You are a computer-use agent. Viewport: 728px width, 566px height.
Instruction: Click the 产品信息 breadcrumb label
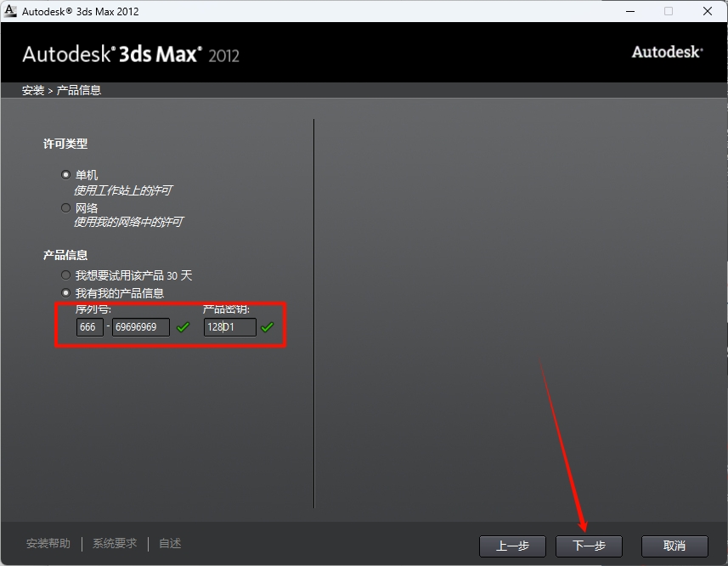tap(78, 88)
